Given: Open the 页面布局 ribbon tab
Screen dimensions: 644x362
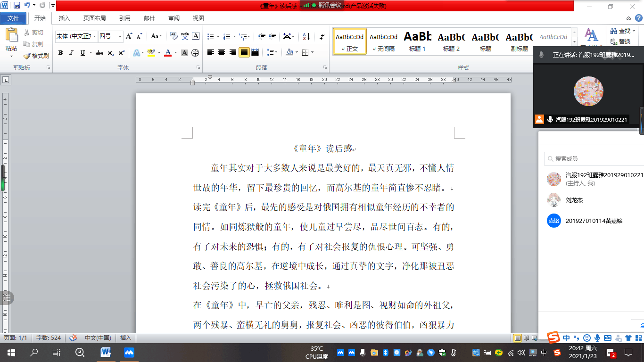Looking at the screenshot, I should [94, 18].
